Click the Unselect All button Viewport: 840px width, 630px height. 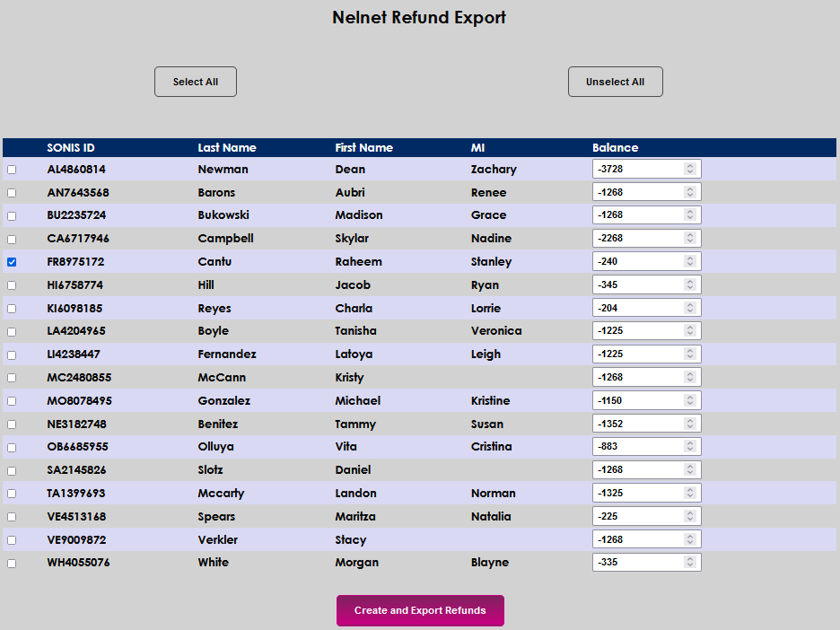click(615, 81)
